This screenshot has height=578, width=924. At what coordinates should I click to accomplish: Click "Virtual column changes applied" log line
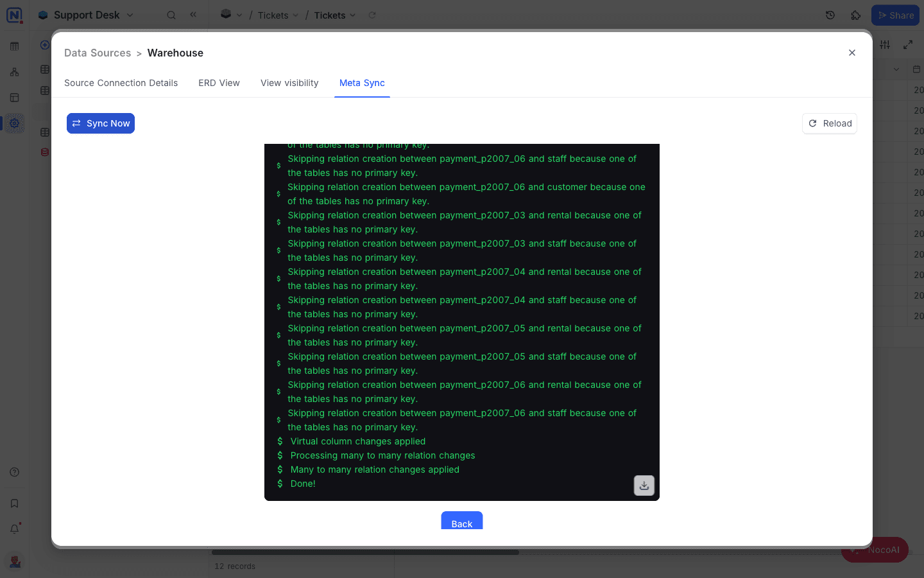(358, 441)
